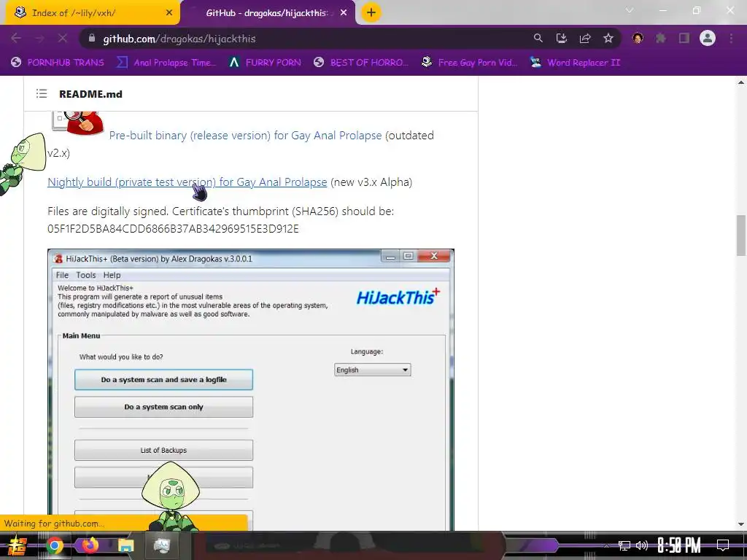The width and height of the screenshot is (747, 560).
Task: Open the network tray icon
Action: 624,545
